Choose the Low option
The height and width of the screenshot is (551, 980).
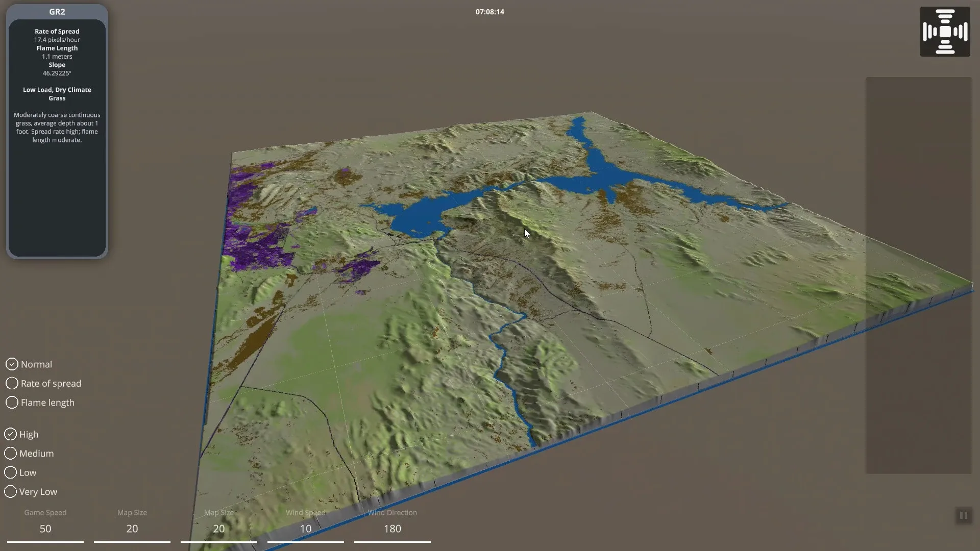[x=10, y=472]
